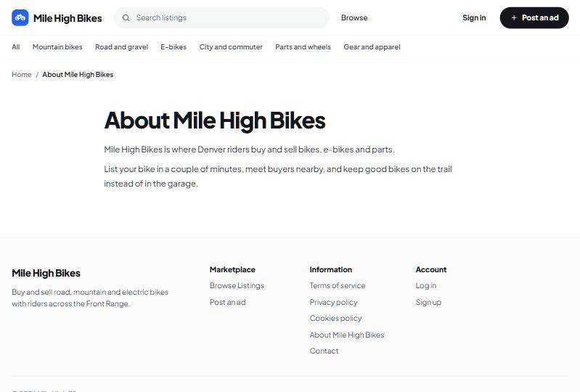Click the Sign in button
This screenshot has height=392, width=580.
(x=474, y=17)
